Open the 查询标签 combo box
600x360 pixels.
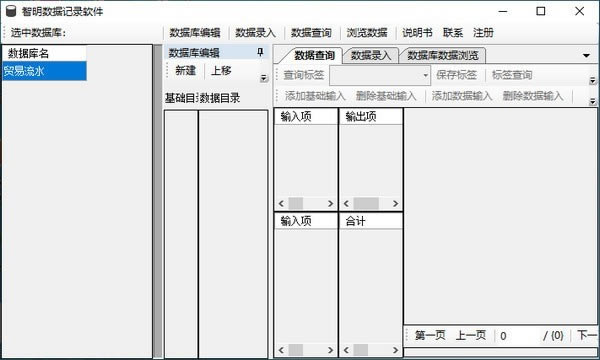[380, 75]
